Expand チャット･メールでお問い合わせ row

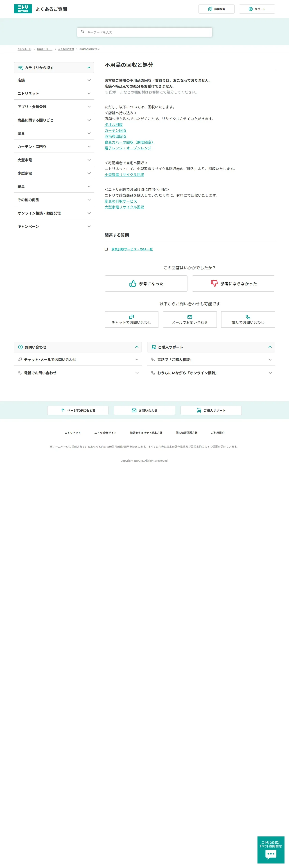click(78, 360)
